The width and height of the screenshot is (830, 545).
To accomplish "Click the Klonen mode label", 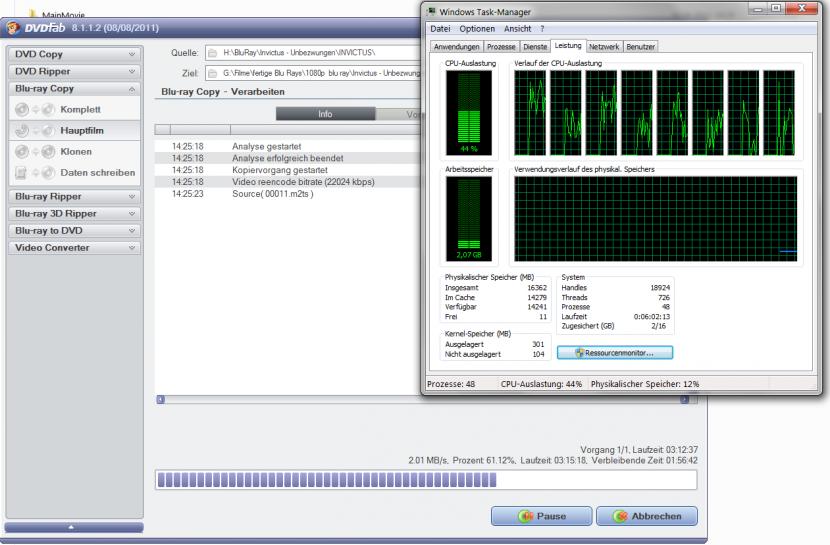I will coord(76,152).
